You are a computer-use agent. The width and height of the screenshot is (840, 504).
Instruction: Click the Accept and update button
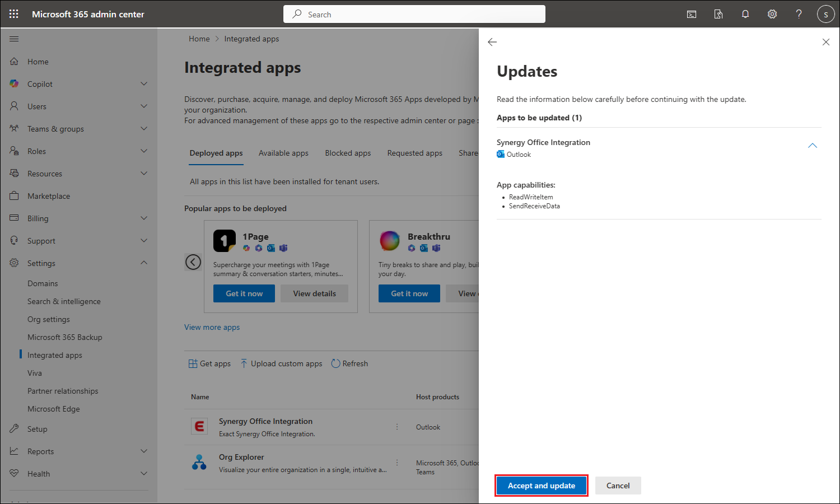click(541, 486)
